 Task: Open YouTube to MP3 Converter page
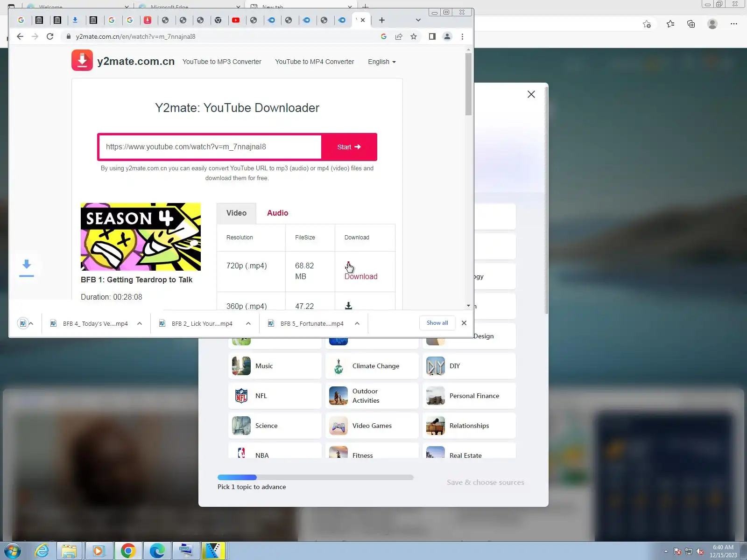click(222, 62)
